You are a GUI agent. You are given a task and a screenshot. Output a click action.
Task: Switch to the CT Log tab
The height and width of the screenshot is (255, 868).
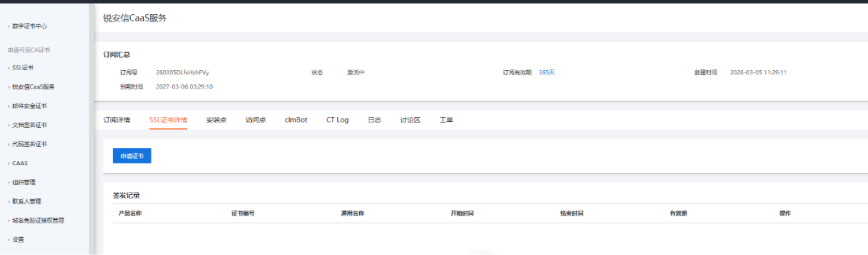[x=337, y=120]
